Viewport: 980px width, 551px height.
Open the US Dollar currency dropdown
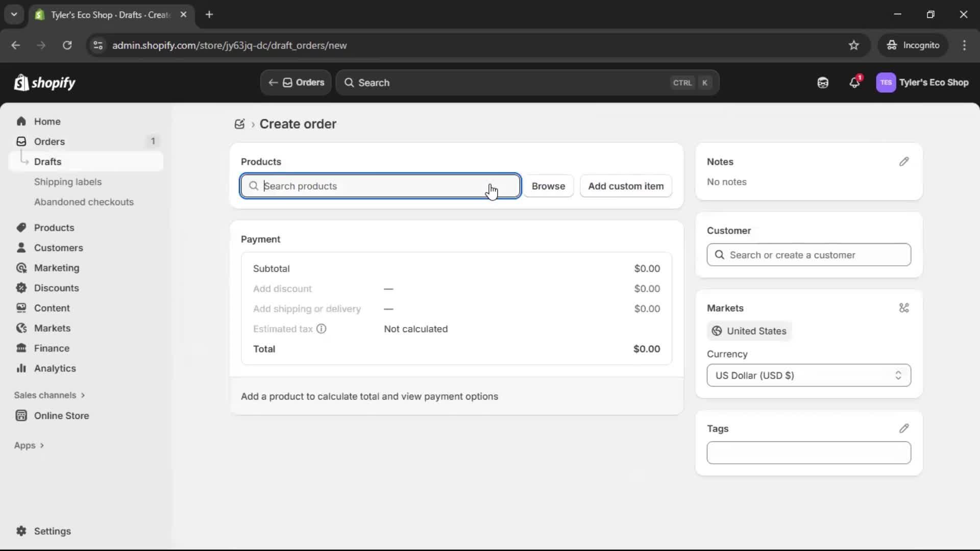pos(808,375)
